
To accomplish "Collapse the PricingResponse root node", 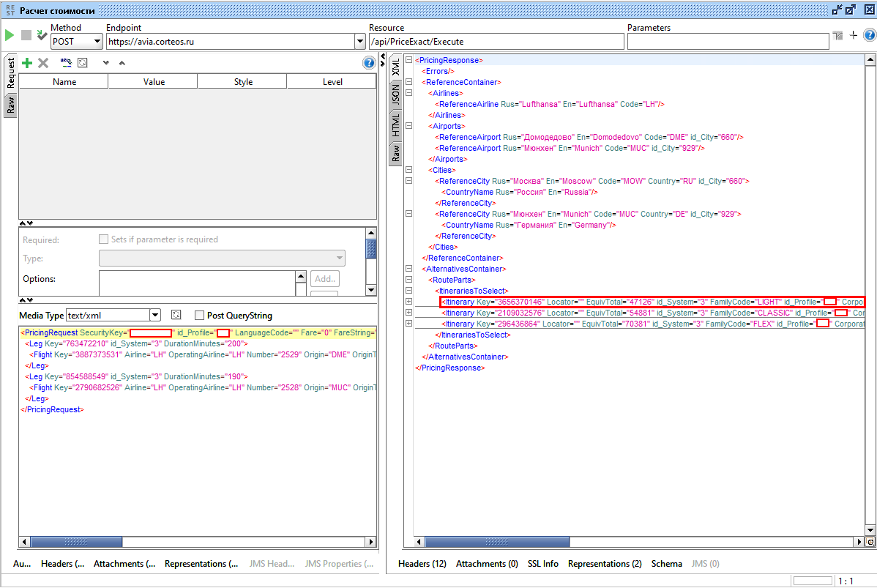I will click(x=408, y=60).
